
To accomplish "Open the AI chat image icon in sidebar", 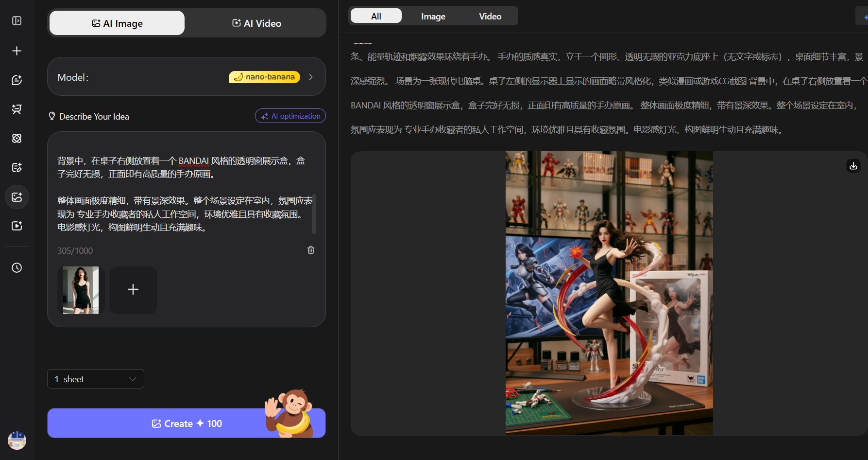I will [17, 80].
